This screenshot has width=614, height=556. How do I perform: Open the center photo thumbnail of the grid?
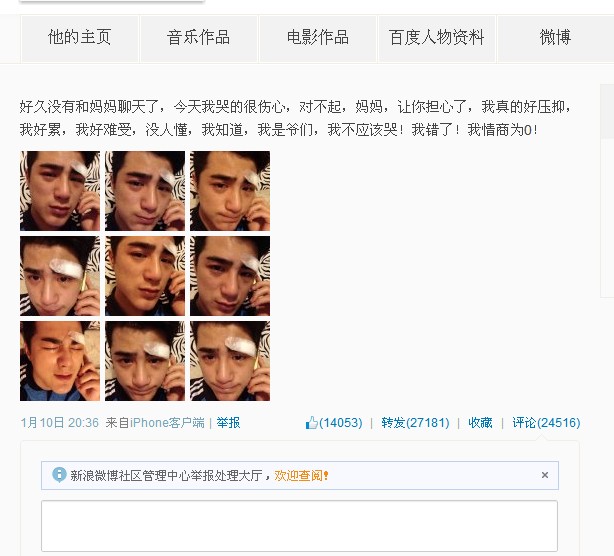[x=145, y=276]
